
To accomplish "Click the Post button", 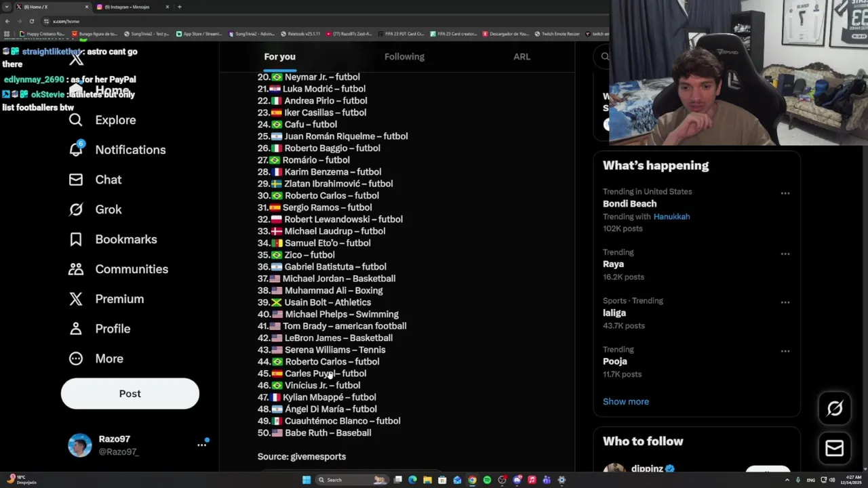I will coord(130,394).
